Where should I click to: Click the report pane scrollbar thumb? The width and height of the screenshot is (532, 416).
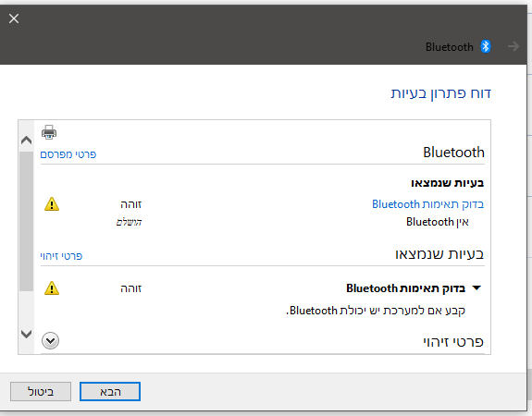(27, 221)
